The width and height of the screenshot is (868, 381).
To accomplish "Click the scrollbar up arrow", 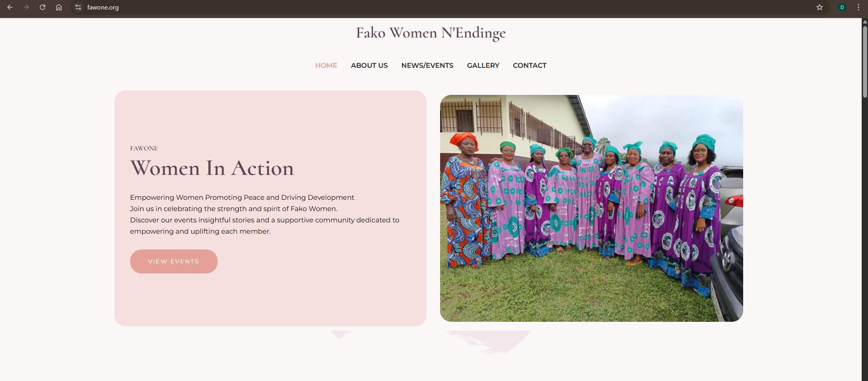I will click(x=865, y=21).
